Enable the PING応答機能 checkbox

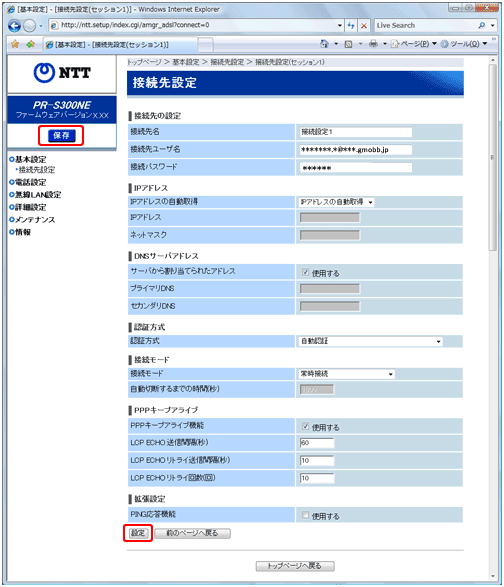[306, 515]
